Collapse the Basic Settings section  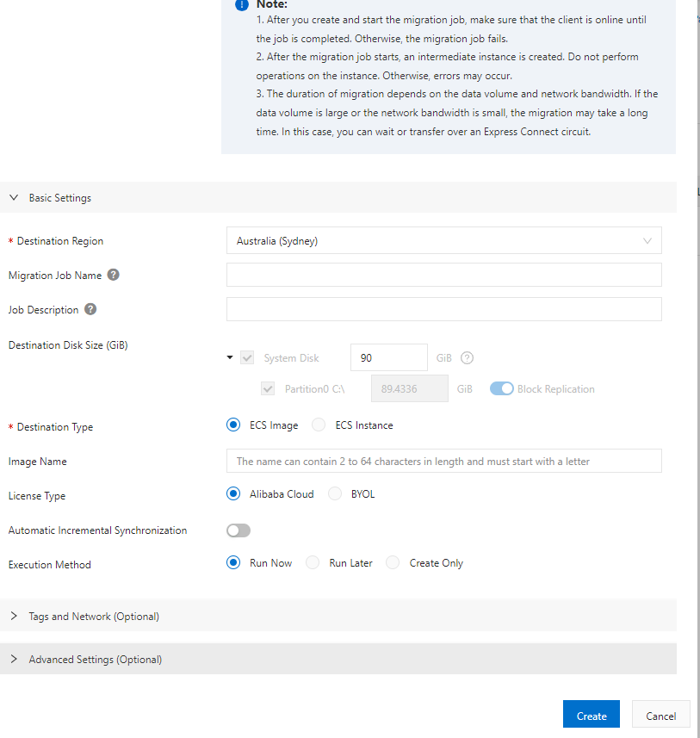[x=14, y=198]
